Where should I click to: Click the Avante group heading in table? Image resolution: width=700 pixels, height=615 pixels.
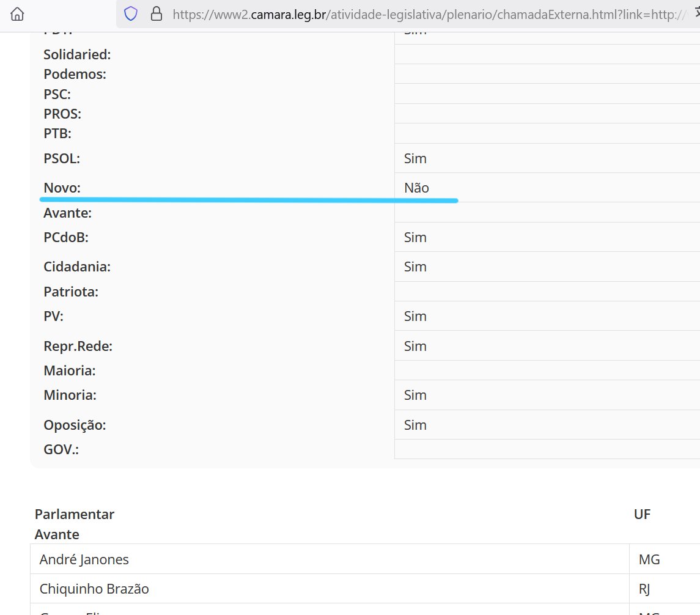[57, 534]
